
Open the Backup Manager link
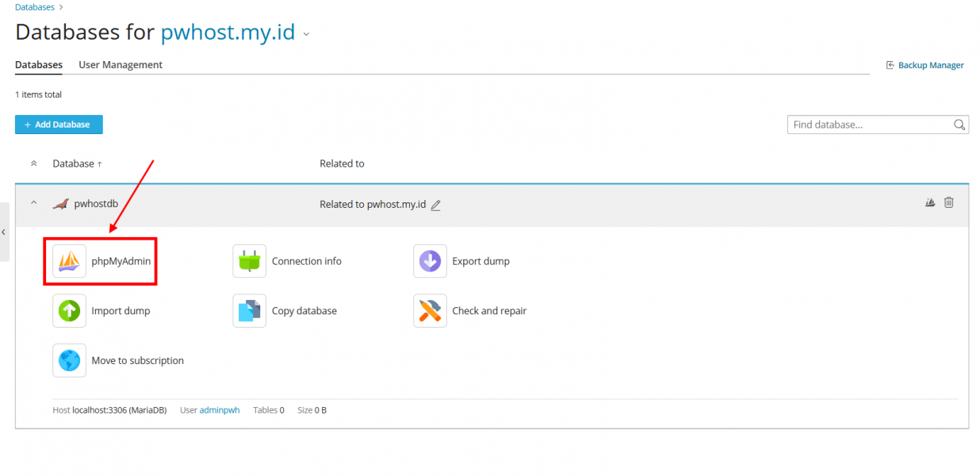pos(931,65)
